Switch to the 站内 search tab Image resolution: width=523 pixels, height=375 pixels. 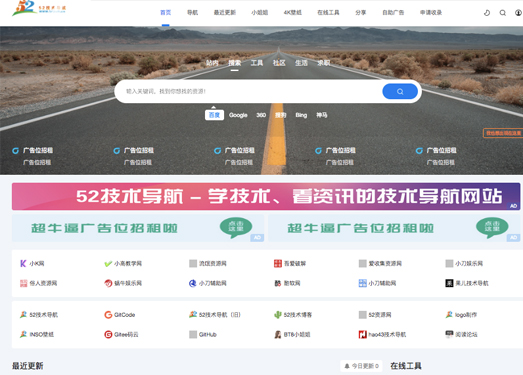click(212, 63)
